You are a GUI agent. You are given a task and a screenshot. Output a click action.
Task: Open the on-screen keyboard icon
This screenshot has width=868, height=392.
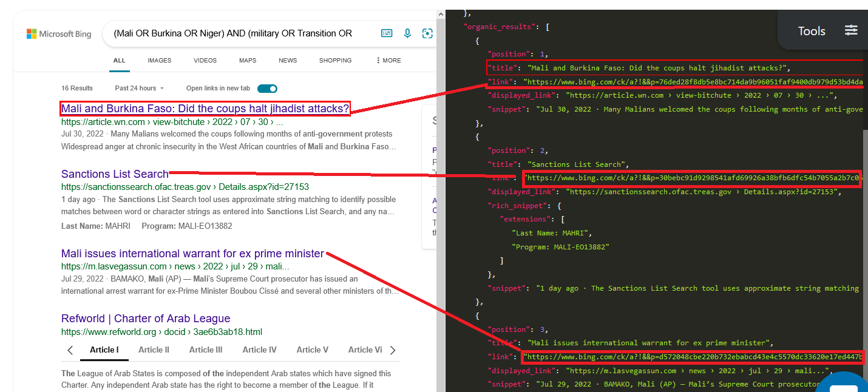pyautogui.click(x=387, y=33)
